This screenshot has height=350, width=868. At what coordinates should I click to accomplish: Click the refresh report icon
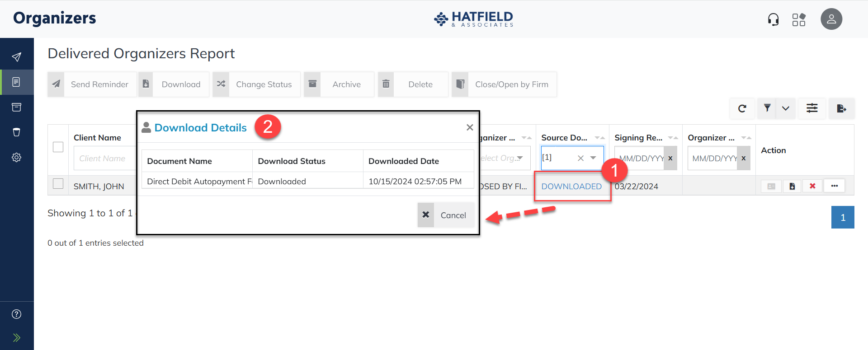click(742, 108)
